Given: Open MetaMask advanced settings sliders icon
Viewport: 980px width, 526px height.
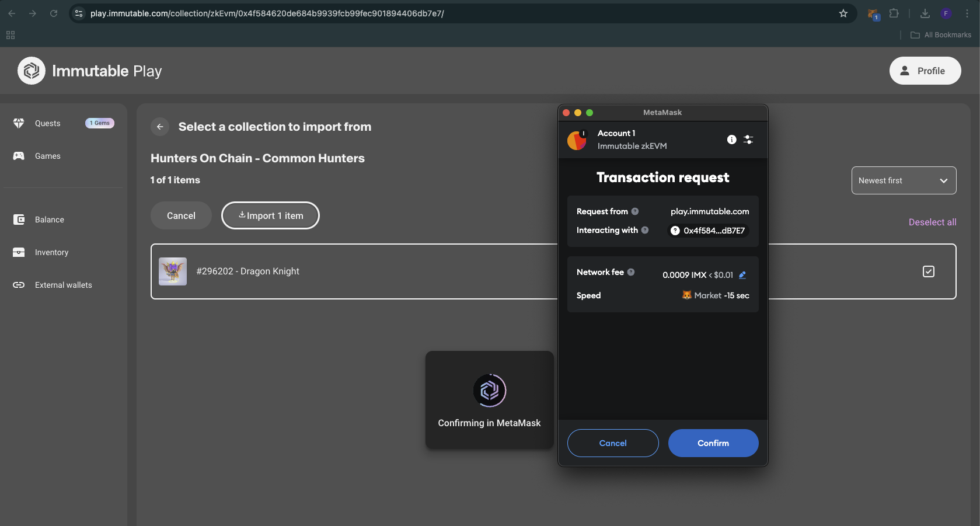Looking at the screenshot, I should point(748,140).
